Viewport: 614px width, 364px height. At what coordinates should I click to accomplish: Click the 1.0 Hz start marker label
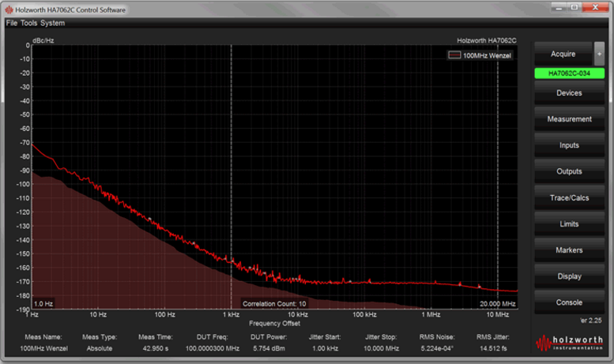(43, 304)
